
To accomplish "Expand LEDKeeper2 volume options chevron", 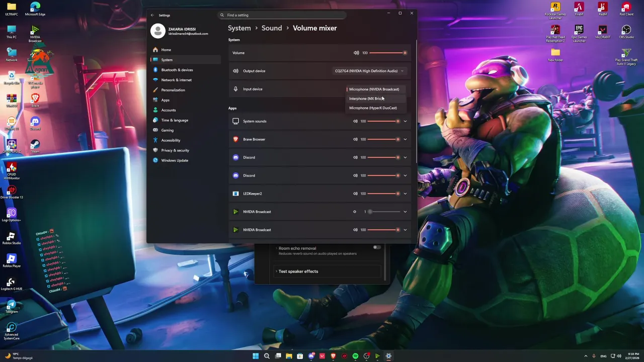I will [x=405, y=194].
